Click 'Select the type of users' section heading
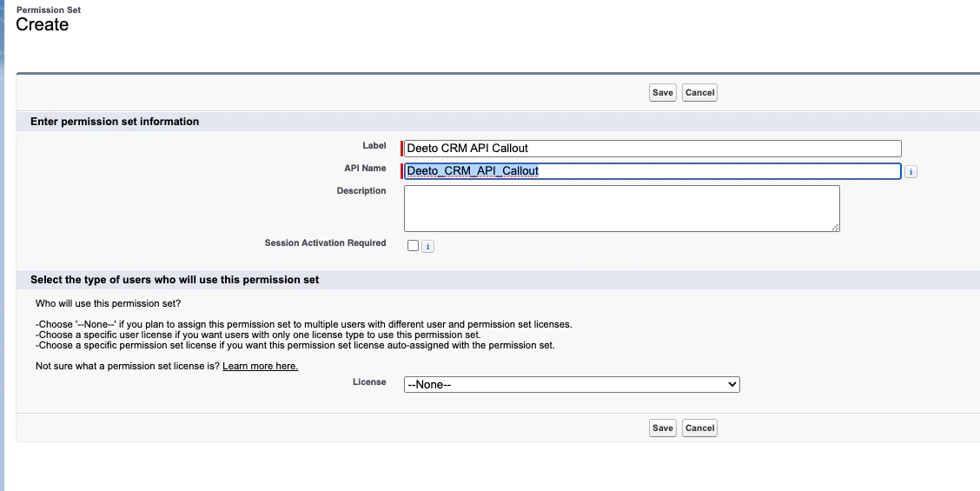This screenshot has width=980, height=491. [175, 280]
